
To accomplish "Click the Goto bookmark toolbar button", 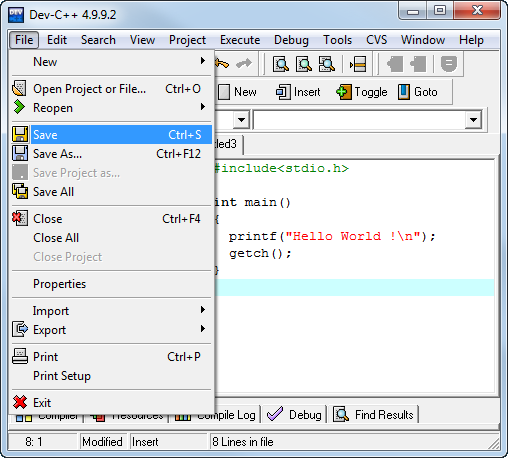I will pos(417,92).
